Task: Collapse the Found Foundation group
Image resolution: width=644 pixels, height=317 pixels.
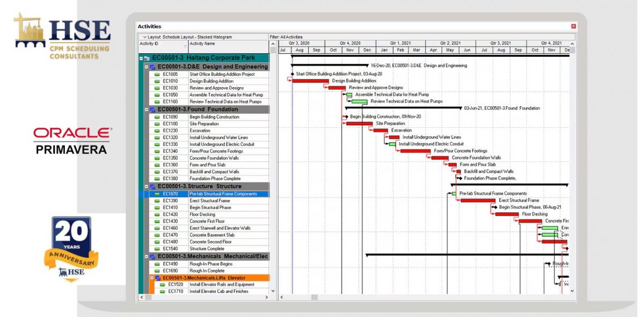Action: click(x=147, y=109)
